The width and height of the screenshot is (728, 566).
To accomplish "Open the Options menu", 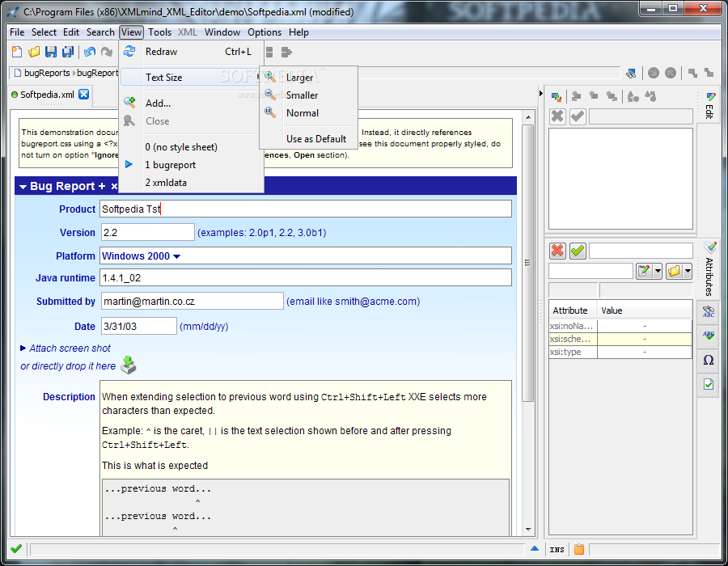I will 265,32.
